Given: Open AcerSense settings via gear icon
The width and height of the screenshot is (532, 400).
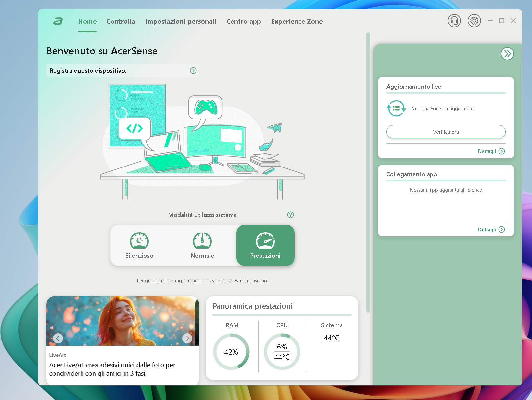Looking at the screenshot, I should click(474, 21).
